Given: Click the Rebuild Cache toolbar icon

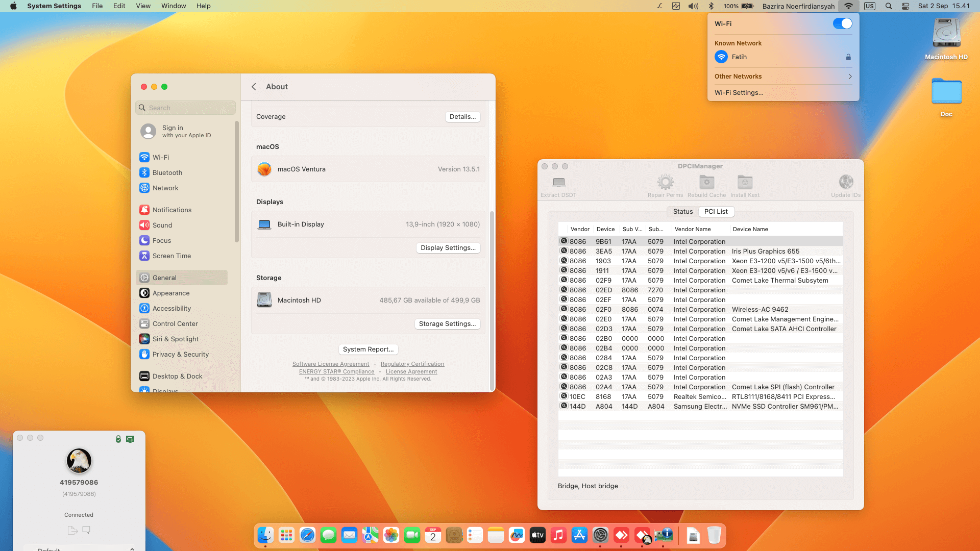Looking at the screenshot, I should coord(706,183).
